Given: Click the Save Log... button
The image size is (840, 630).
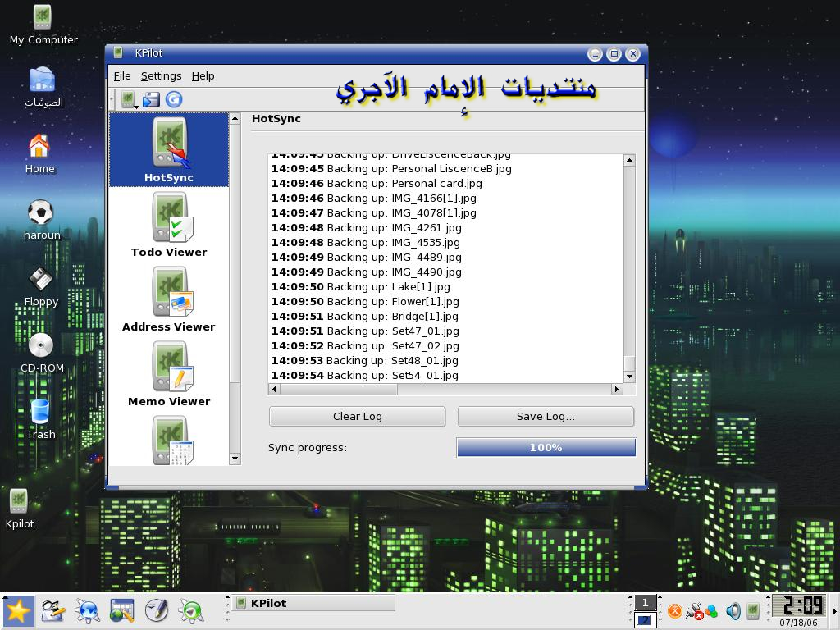Looking at the screenshot, I should (546, 416).
